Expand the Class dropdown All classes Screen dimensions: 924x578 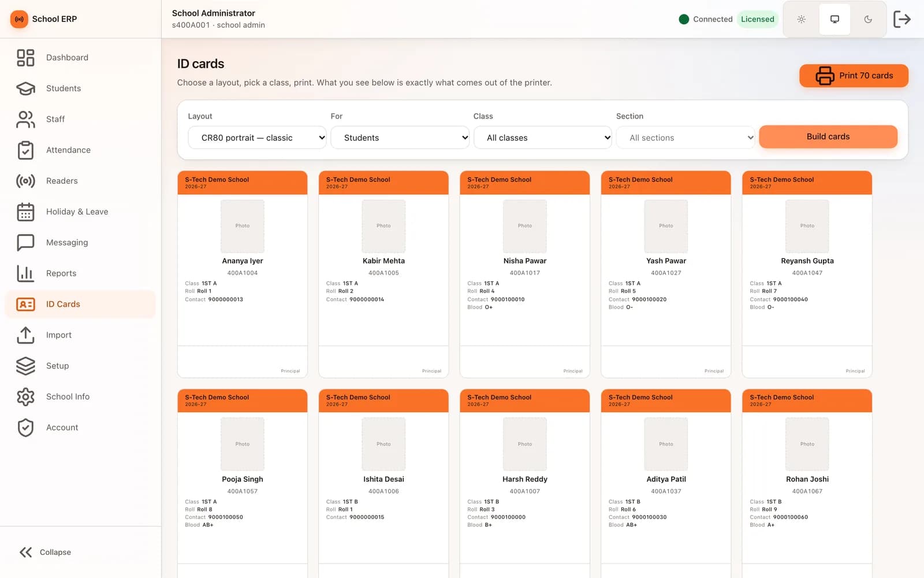[x=542, y=138]
